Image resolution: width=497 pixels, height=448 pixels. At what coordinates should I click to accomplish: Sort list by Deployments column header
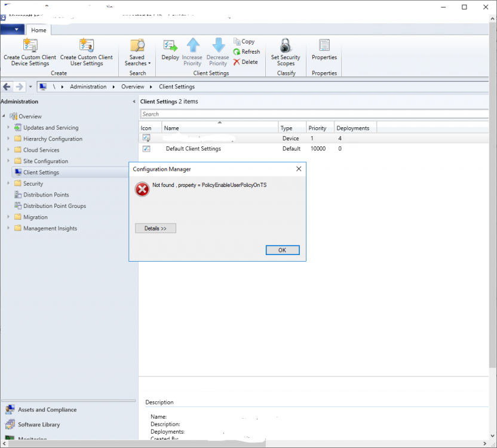pos(355,128)
